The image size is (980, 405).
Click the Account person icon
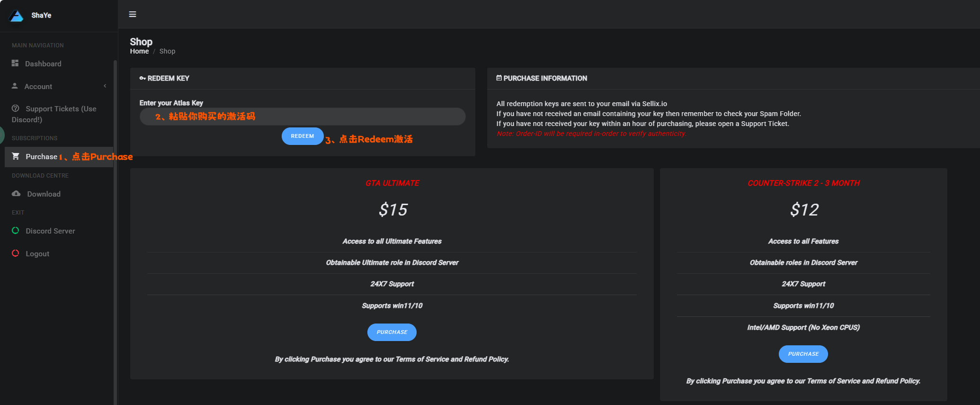(15, 86)
